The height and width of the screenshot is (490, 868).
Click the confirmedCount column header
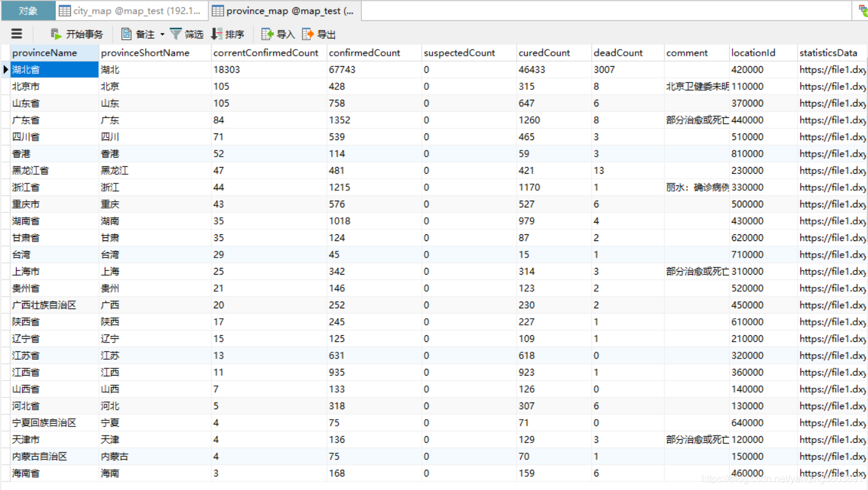[374, 53]
